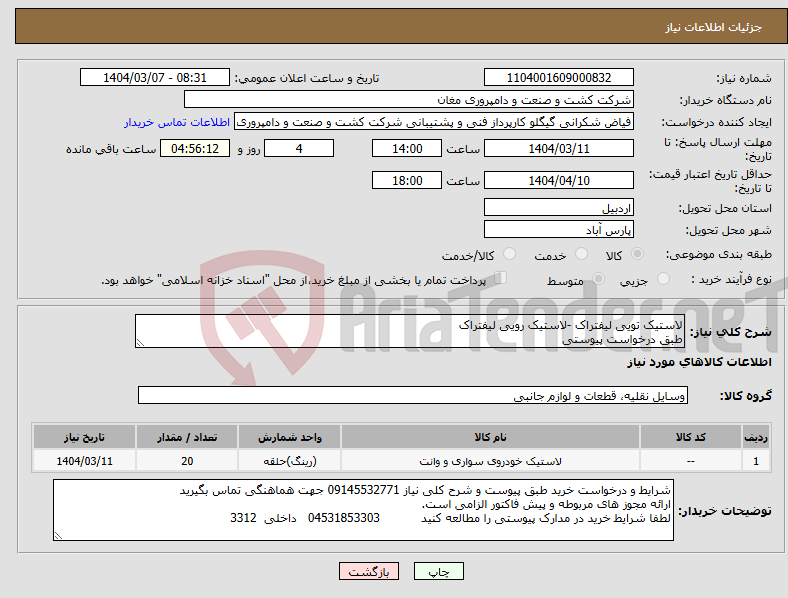Click the quantity cell 20
The width and height of the screenshot is (788, 598).
(187, 461)
